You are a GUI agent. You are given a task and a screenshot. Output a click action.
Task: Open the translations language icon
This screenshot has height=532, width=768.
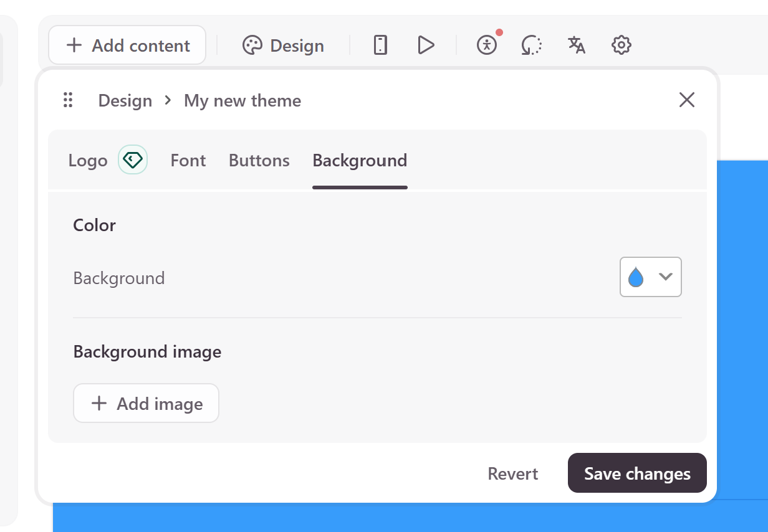(x=577, y=45)
